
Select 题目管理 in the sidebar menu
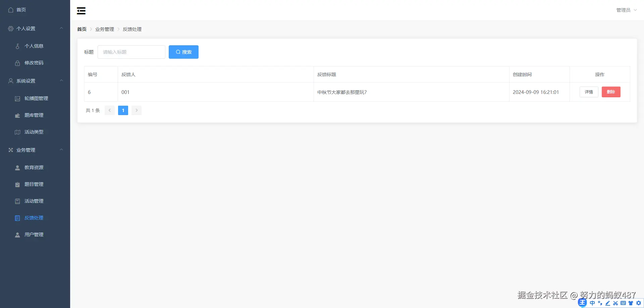click(x=34, y=184)
